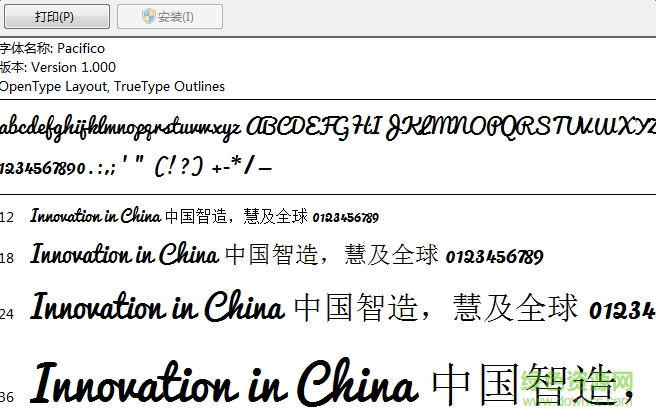
Task: Click the 24-point '中国智造，慧及全球' text
Action: click(436, 307)
